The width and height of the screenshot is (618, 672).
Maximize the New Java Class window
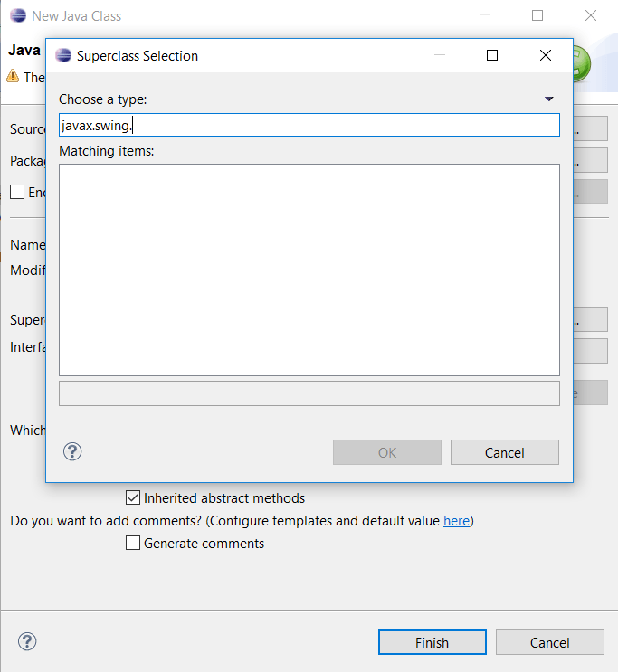[537, 15]
